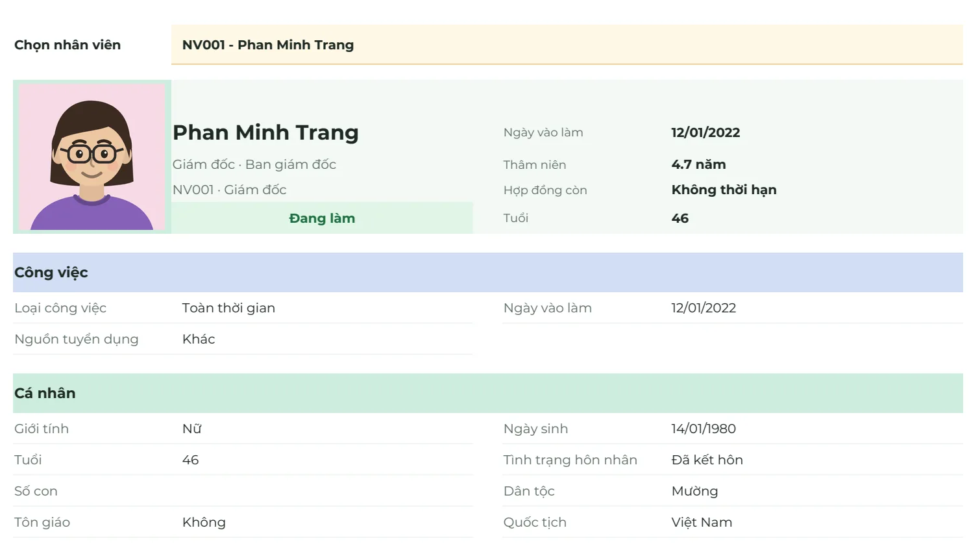Click the 'Dân tộc' label

point(529,491)
